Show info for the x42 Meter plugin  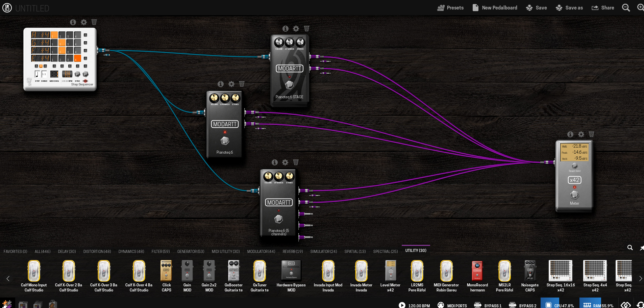point(570,134)
